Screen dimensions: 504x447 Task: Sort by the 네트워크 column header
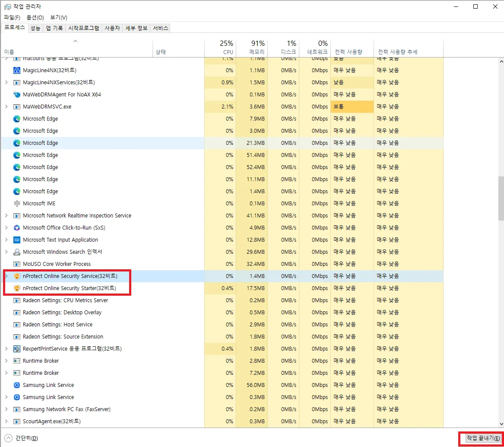(315, 48)
